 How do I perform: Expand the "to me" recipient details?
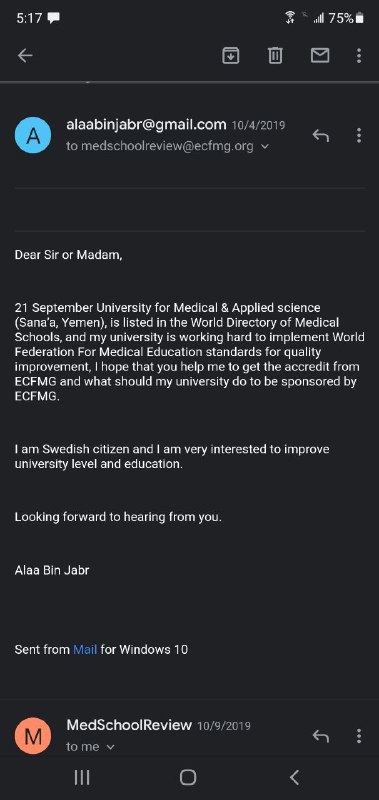pyautogui.click(x=110, y=747)
